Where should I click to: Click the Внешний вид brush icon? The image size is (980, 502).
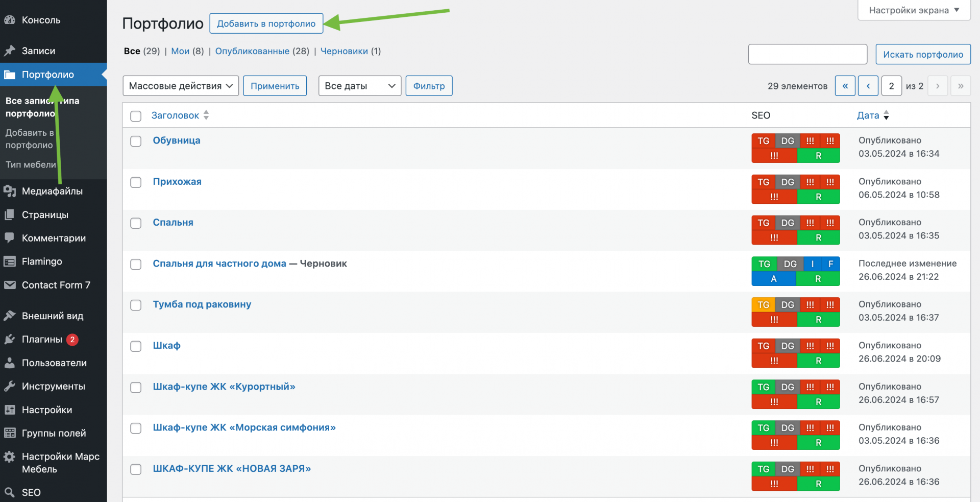point(10,316)
